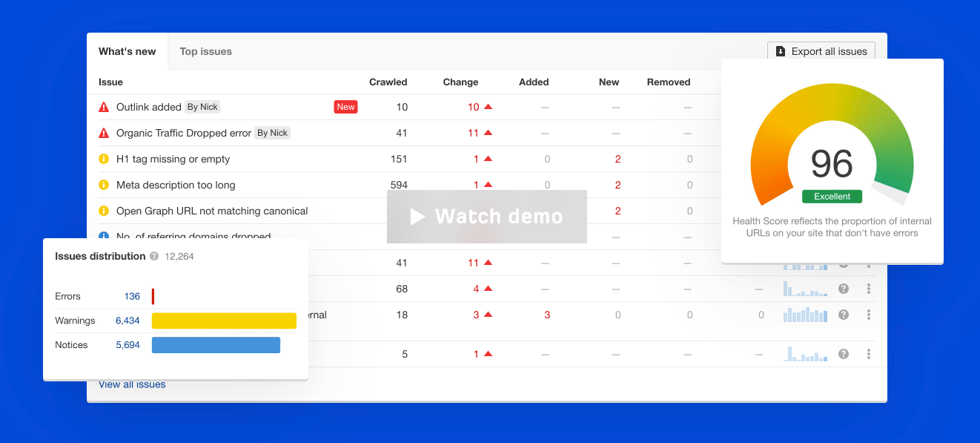The height and width of the screenshot is (443, 980).
Task: Click the document icon in Export all issues
Action: coord(779,51)
